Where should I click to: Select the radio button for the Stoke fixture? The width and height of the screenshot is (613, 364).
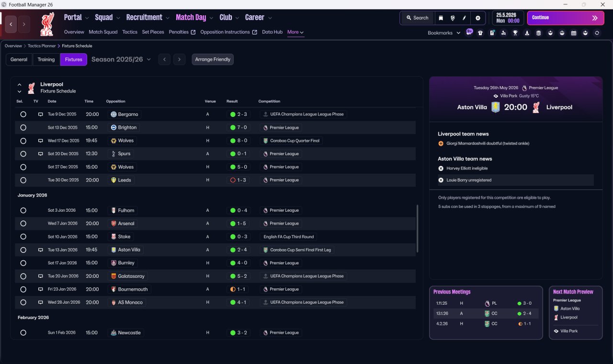coord(23,237)
